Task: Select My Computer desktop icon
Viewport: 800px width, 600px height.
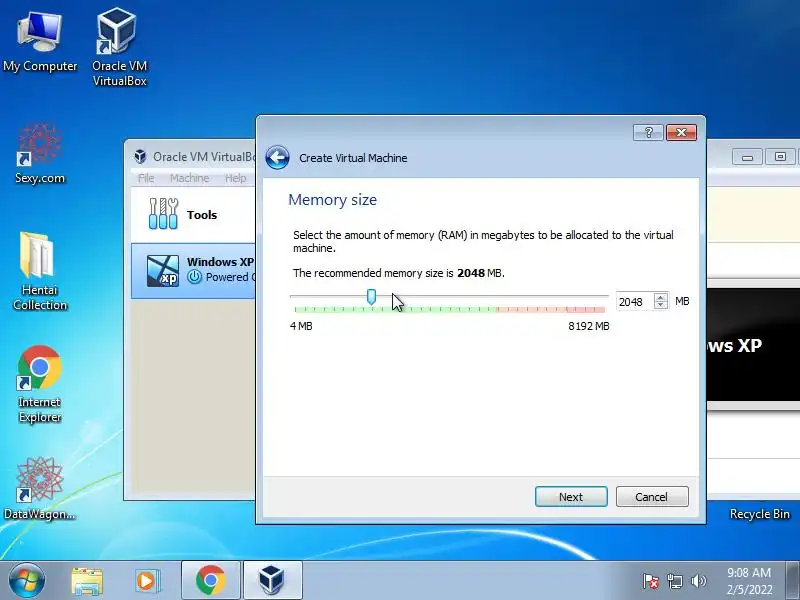Action: [40, 42]
